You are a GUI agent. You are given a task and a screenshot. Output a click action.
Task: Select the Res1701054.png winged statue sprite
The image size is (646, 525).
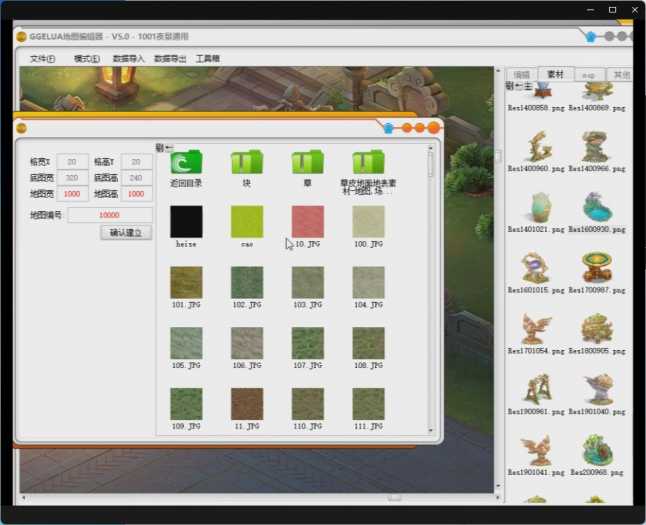536,328
